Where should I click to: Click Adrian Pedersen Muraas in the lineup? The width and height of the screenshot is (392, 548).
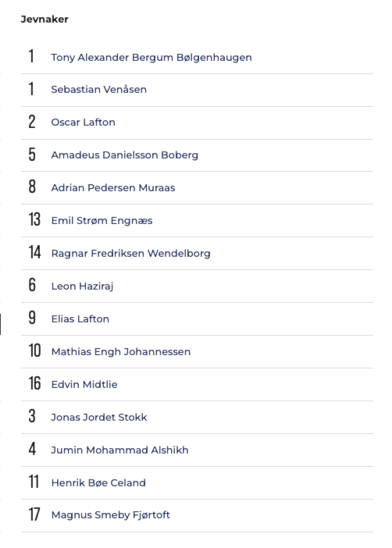(113, 187)
